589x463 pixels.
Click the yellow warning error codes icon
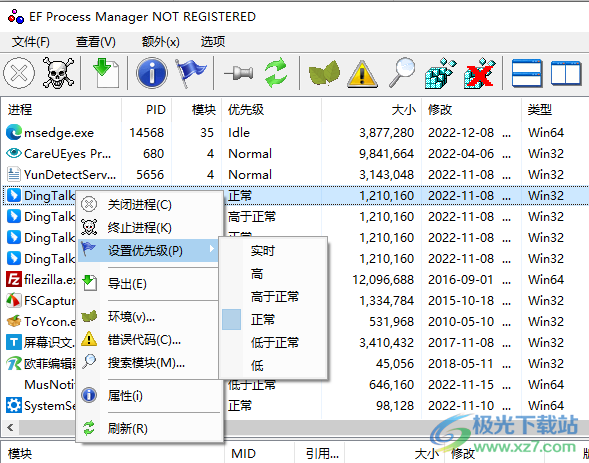[362, 74]
